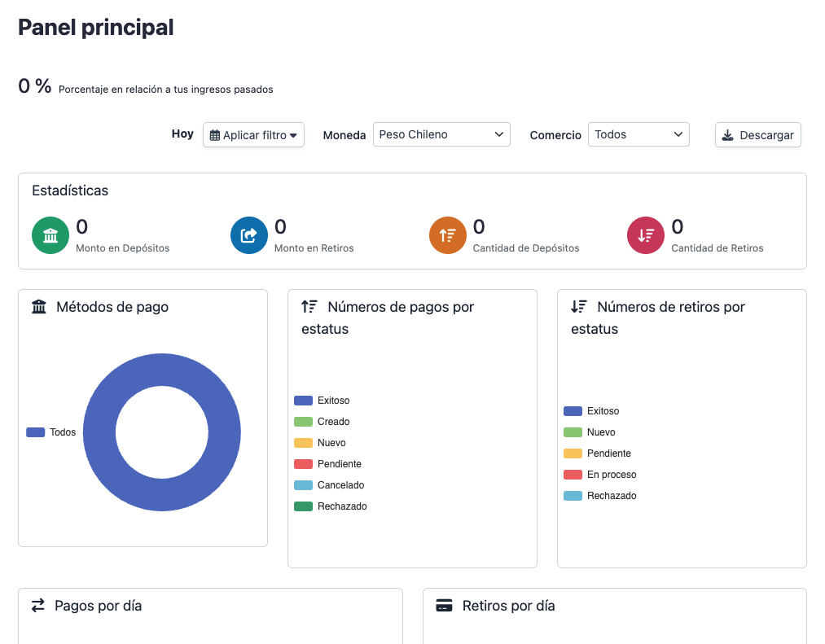The image size is (825, 644).
Task: Click the sort icon beside Números de pagos
Action: [x=309, y=307]
